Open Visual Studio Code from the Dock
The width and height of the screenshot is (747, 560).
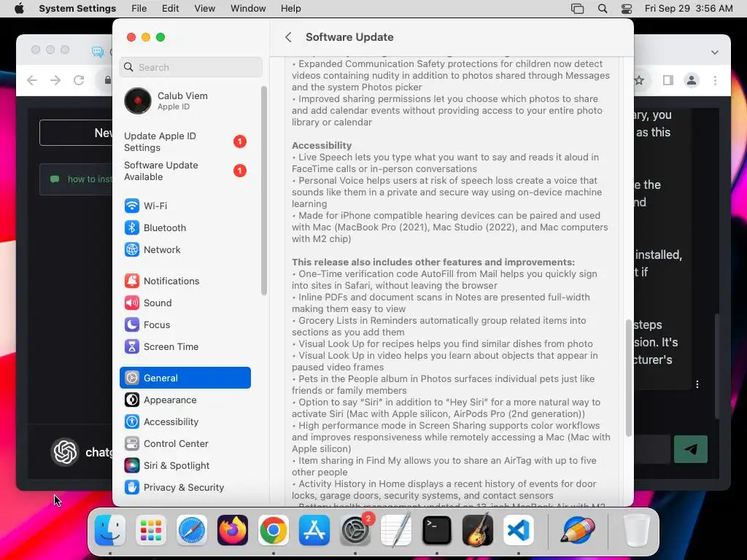pos(519,530)
